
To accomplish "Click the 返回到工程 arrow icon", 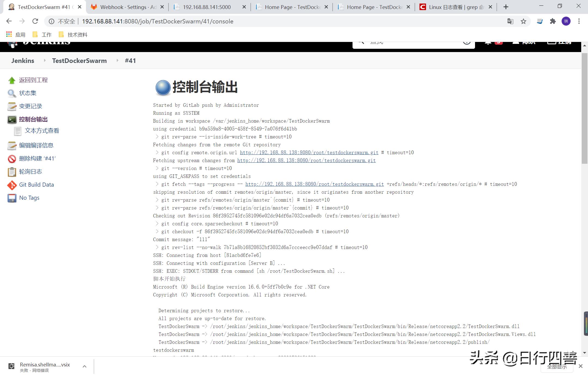I will [12, 80].
